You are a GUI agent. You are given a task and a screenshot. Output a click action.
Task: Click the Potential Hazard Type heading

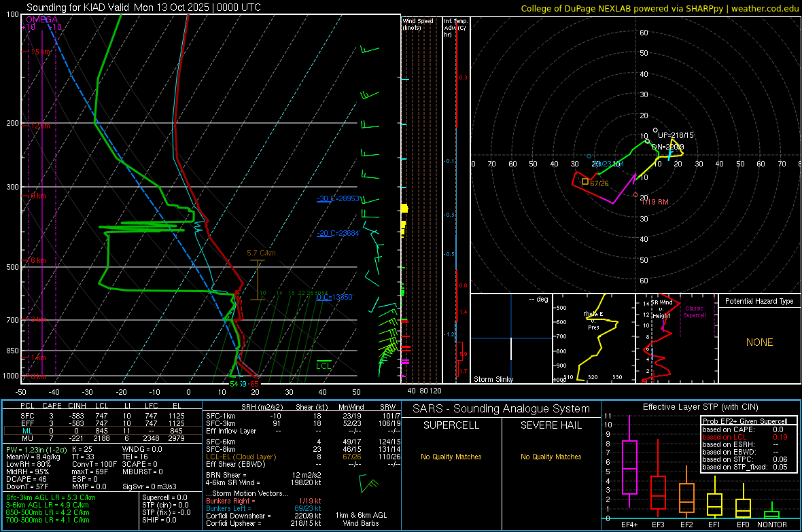tap(759, 301)
